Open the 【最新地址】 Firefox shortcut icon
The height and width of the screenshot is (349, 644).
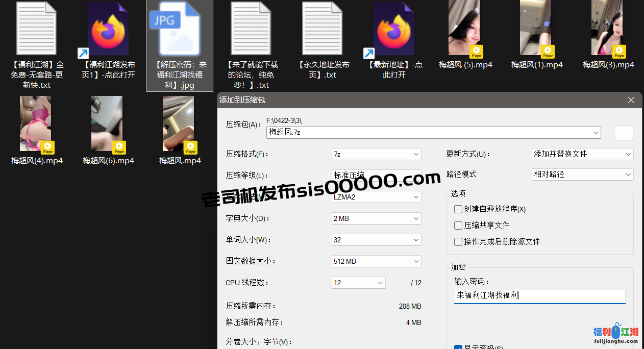click(394, 28)
